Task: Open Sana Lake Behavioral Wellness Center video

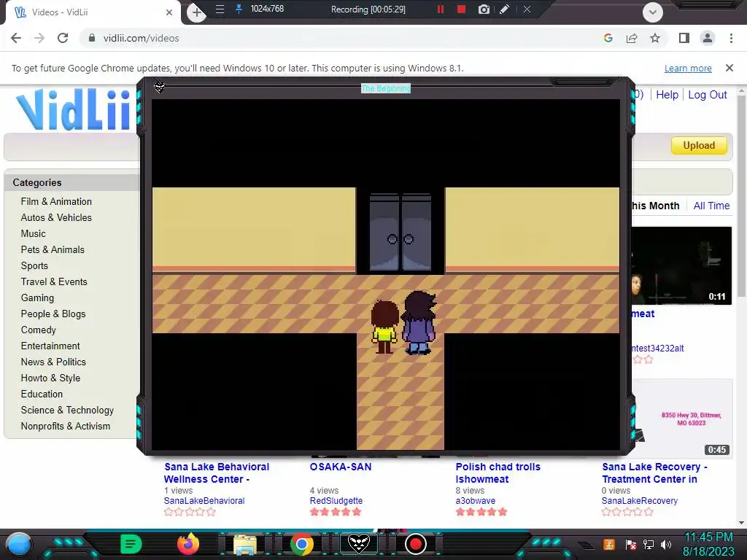Action: point(216,472)
